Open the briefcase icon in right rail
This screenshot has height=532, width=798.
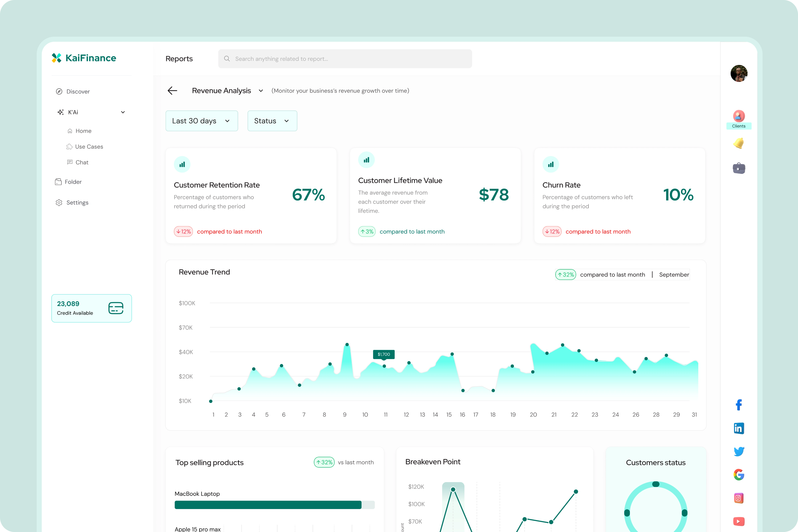pos(739,168)
